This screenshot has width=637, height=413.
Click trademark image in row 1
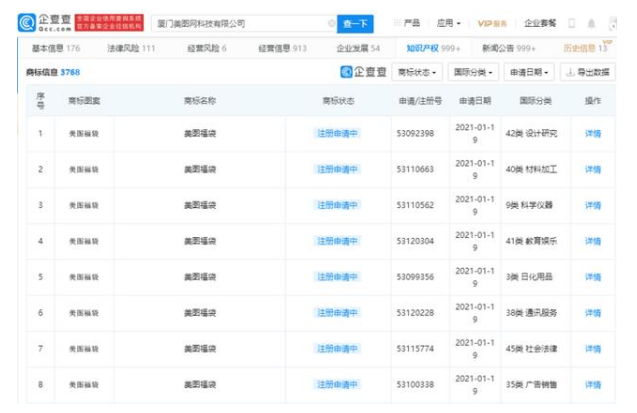[84, 134]
